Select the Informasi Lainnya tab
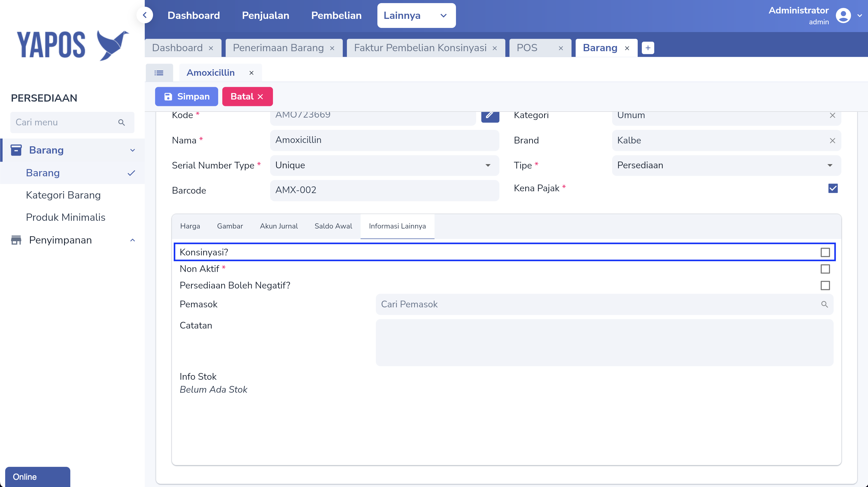 click(397, 226)
